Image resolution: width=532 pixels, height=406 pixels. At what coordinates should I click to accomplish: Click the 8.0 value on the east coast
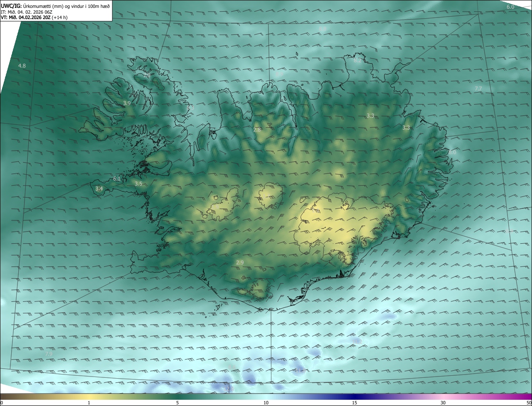pos(452,152)
